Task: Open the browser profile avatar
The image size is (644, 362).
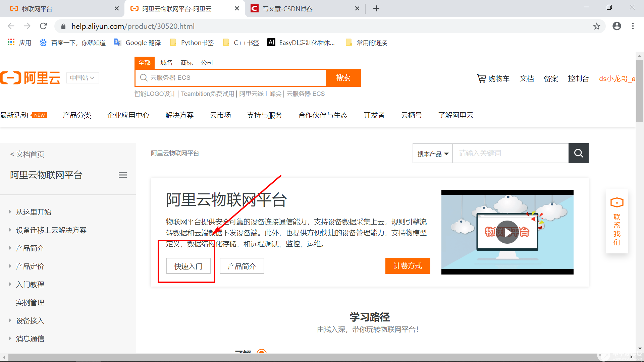Action: point(617,26)
